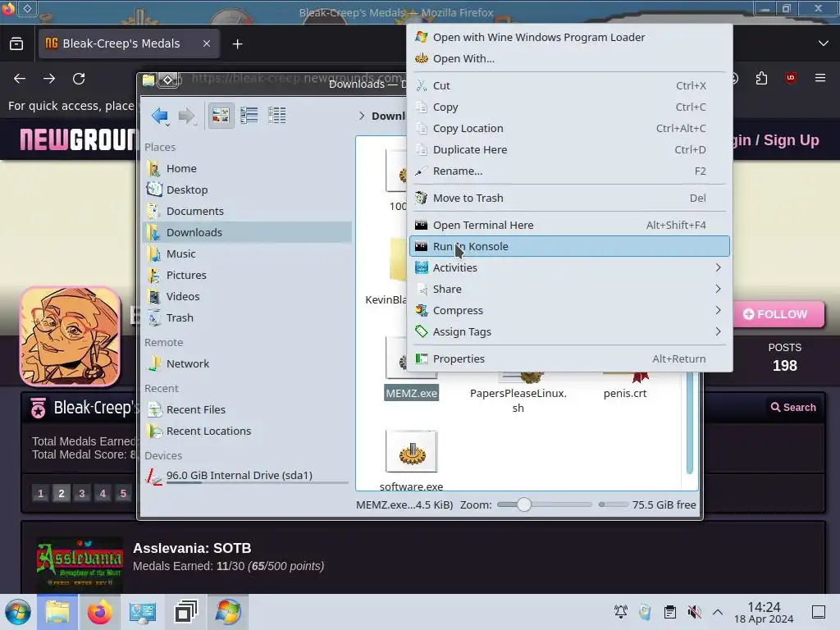Choose Open with Wine Windows Program Loader
The width and height of the screenshot is (840, 630).
pos(569,37)
